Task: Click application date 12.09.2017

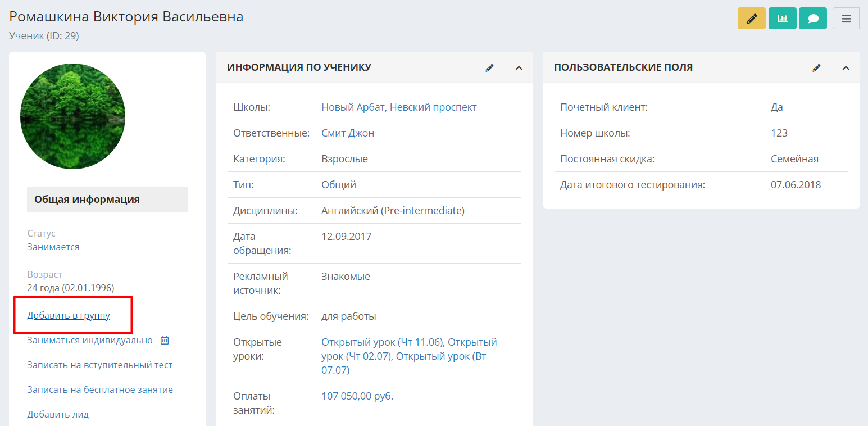Action: tap(347, 236)
